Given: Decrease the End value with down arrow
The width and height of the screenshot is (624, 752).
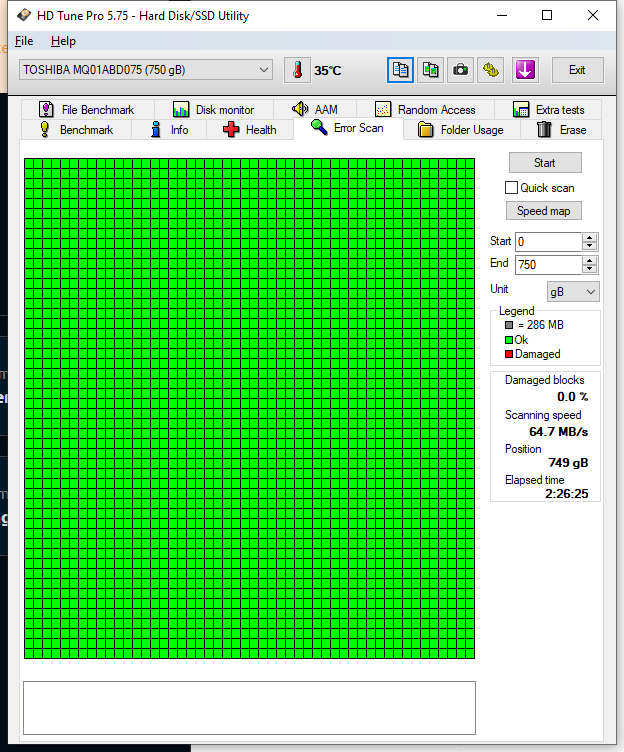Looking at the screenshot, I should tap(589, 269).
